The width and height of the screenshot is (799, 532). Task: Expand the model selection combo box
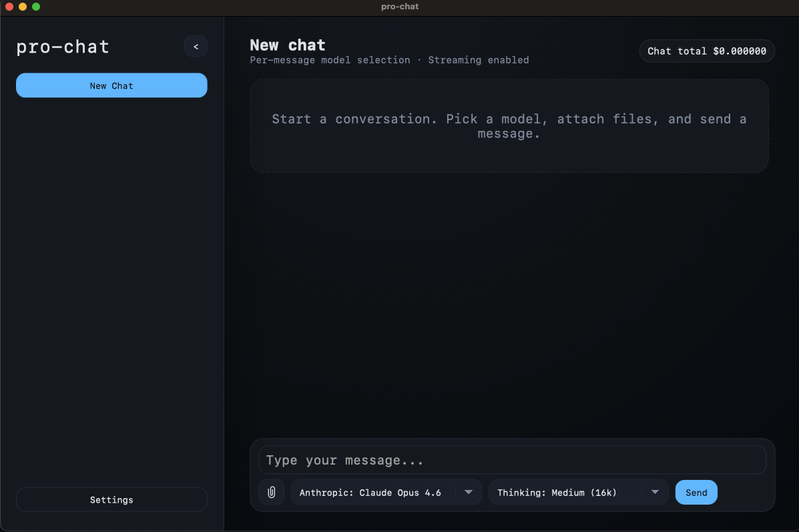tap(386, 492)
